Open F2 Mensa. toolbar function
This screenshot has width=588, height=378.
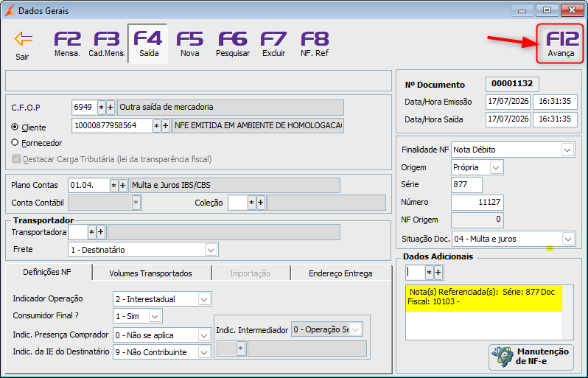pos(67,43)
